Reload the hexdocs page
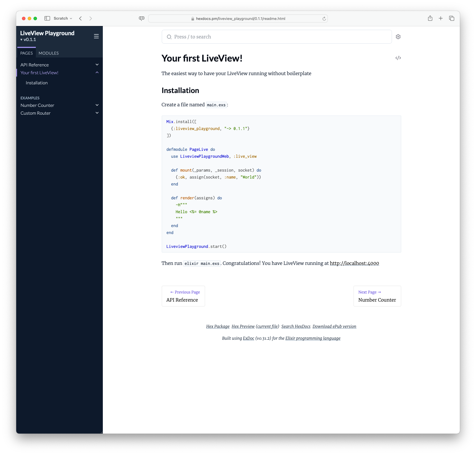This screenshot has height=455, width=476. tap(324, 18)
